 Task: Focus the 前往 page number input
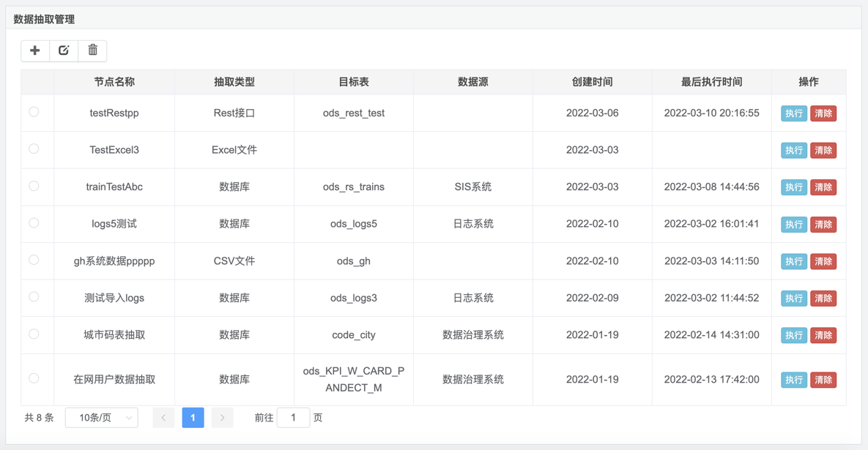(x=293, y=418)
